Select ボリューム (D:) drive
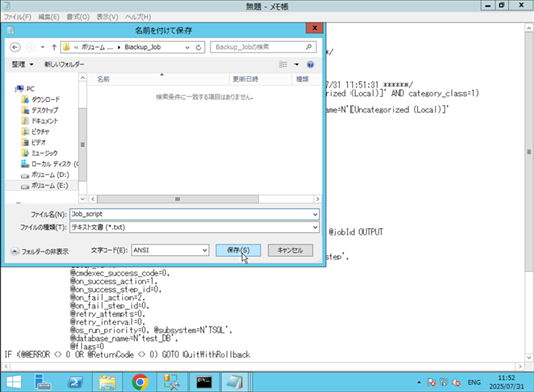 [45, 175]
